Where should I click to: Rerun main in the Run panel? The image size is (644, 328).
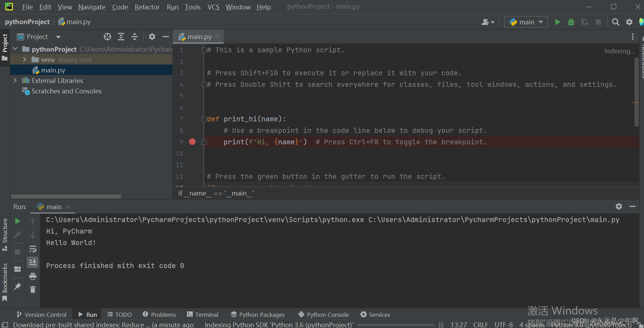[x=17, y=221]
